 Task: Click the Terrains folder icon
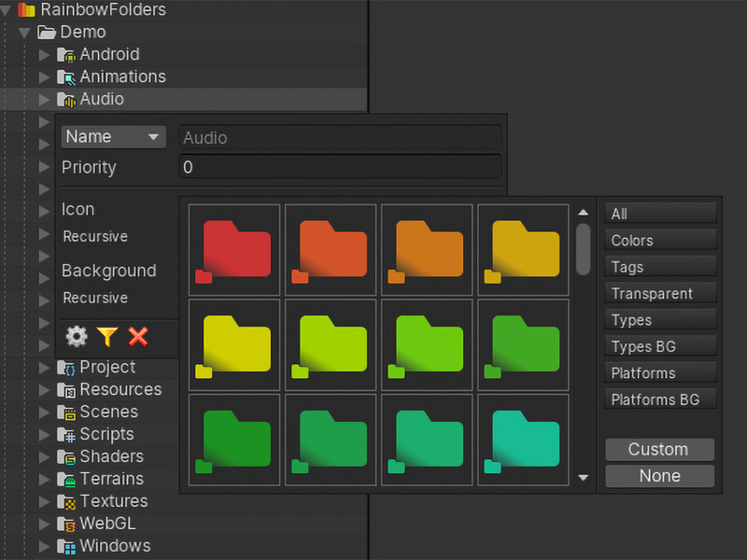(x=65, y=480)
